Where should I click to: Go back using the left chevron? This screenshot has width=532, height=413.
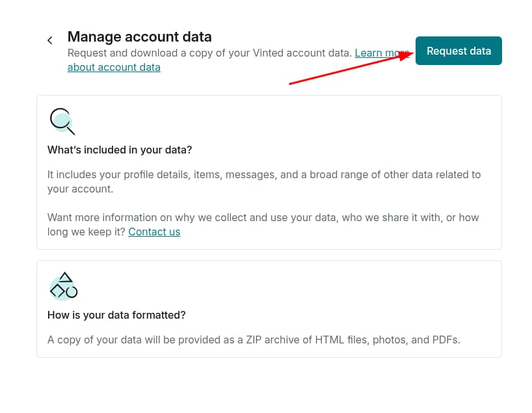pos(50,40)
